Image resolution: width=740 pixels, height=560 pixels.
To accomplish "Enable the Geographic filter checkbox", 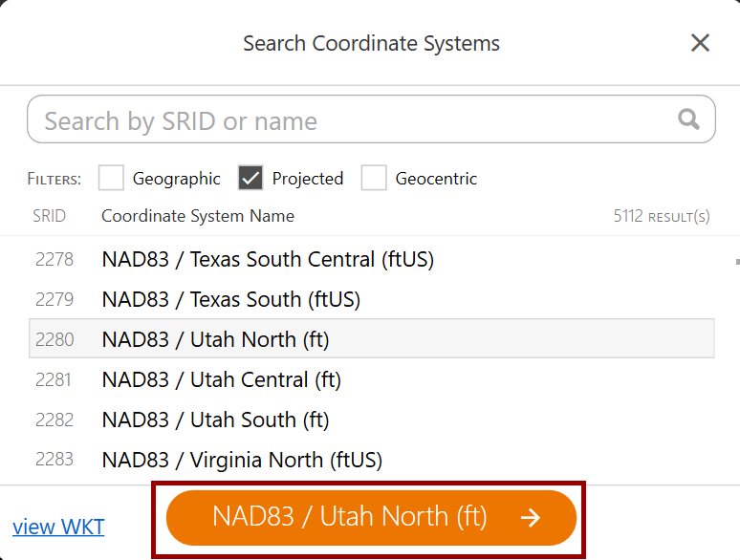I will (111, 178).
